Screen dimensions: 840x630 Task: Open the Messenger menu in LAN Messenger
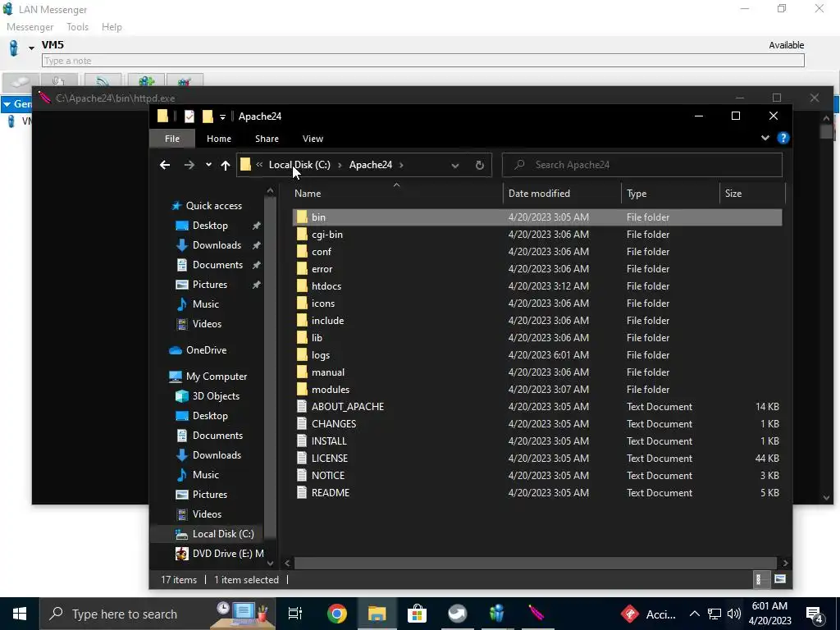(30, 27)
